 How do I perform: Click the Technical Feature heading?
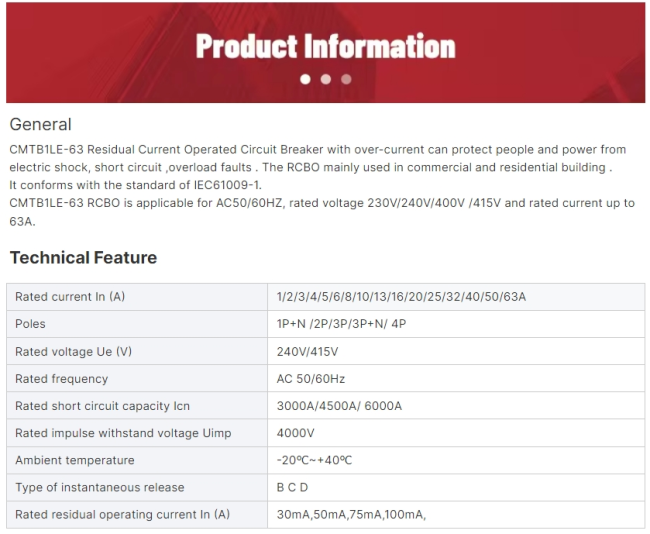point(83,257)
